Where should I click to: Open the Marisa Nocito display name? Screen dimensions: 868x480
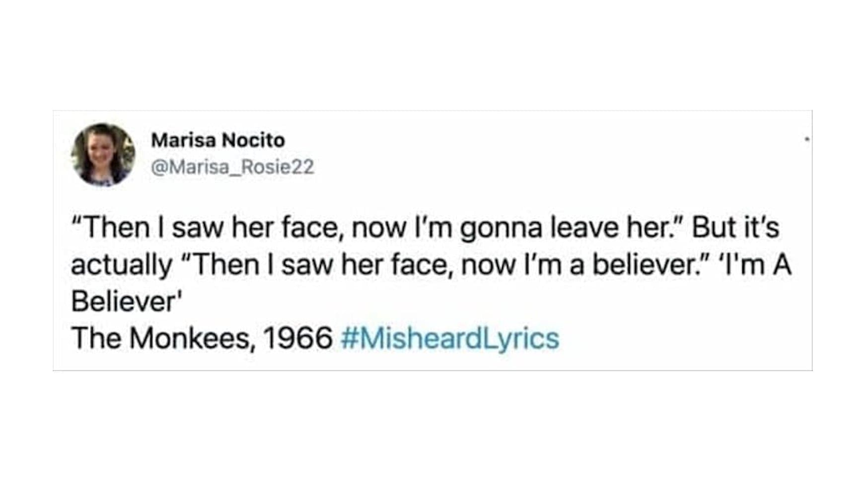pos(217,140)
